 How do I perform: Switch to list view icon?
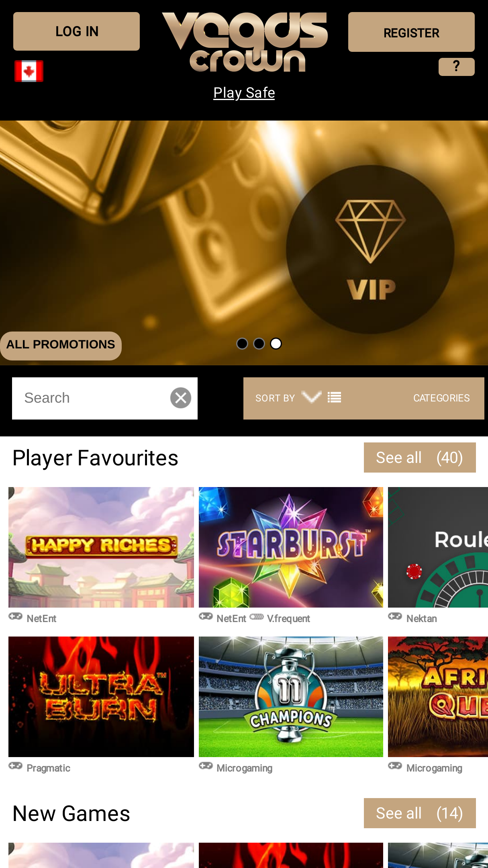pyautogui.click(x=334, y=398)
